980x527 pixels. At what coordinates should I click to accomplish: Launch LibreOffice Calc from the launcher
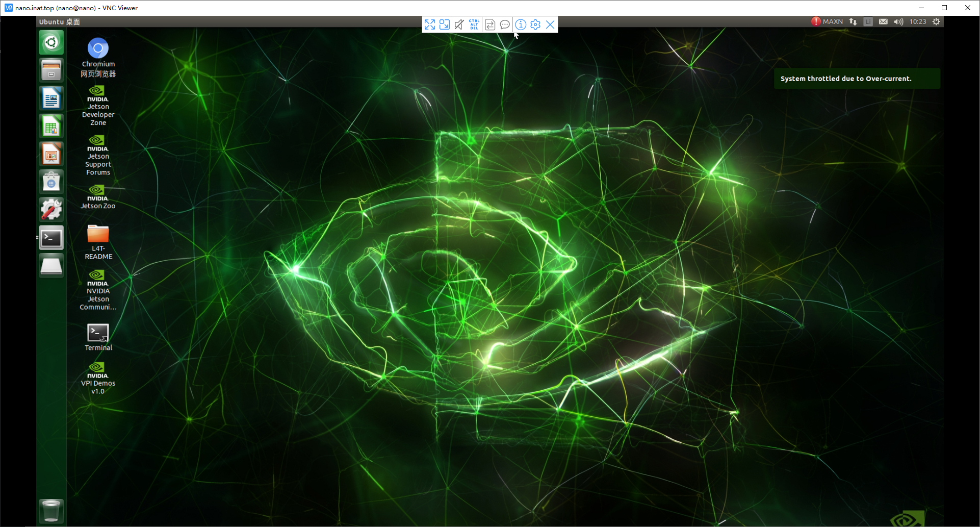point(51,126)
